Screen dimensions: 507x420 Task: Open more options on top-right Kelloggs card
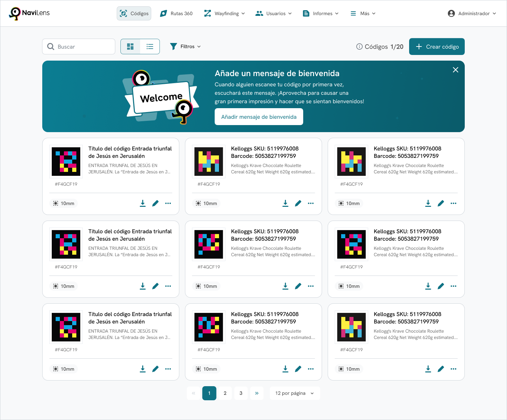point(453,203)
